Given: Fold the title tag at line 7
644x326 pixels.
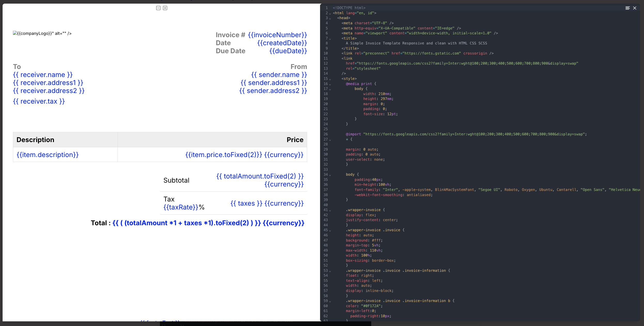Looking at the screenshot, I should click(x=330, y=39).
